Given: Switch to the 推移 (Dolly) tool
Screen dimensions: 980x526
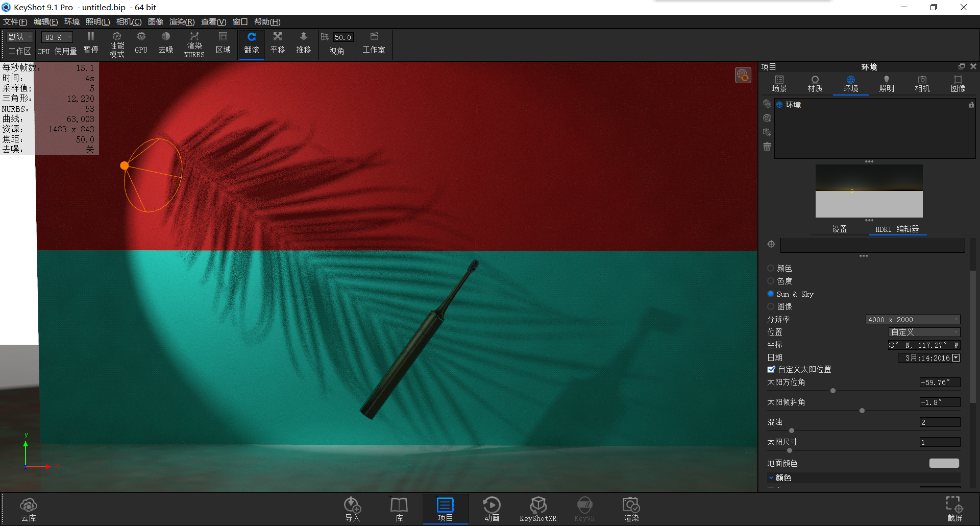Looking at the screenshot, I should tap(304, 43).
